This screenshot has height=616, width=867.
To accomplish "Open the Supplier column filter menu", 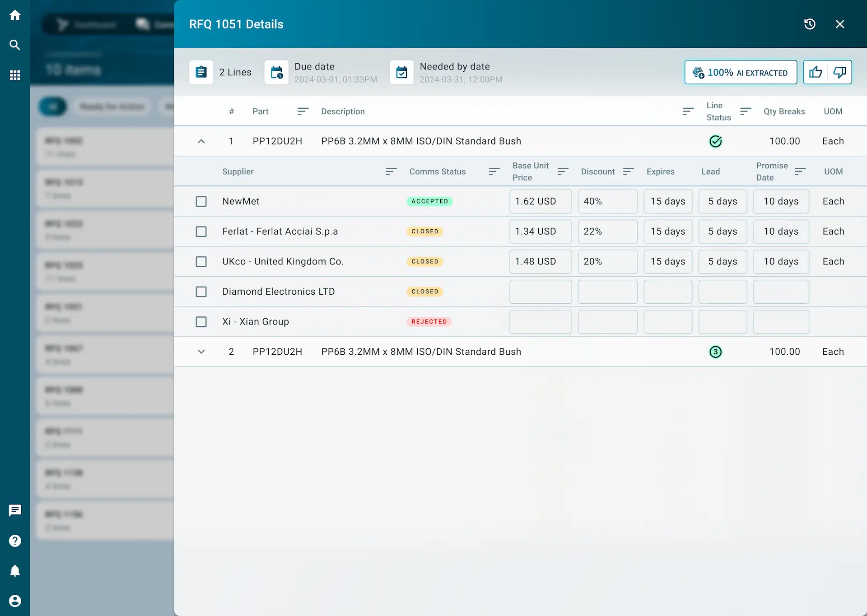I will [x=391, y=171].
